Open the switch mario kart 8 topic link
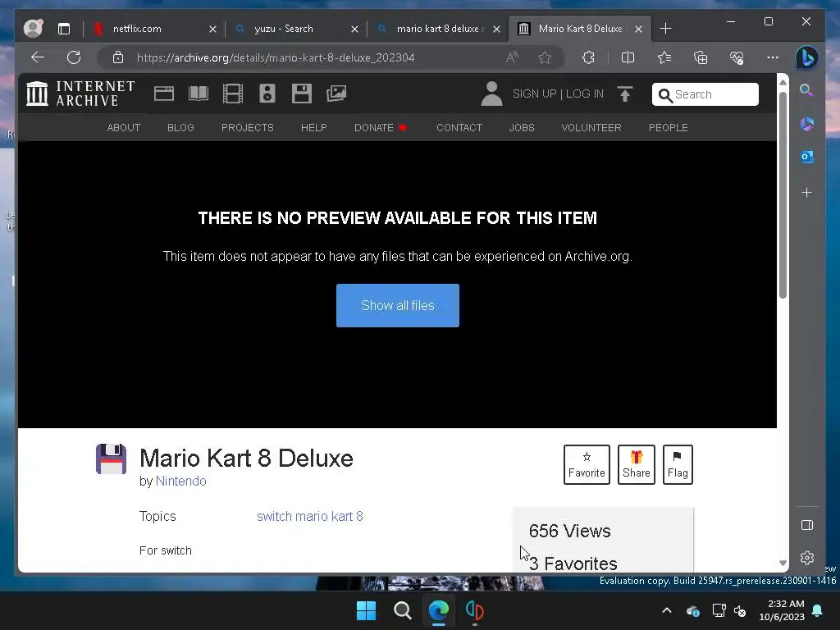 pos(309,516)
